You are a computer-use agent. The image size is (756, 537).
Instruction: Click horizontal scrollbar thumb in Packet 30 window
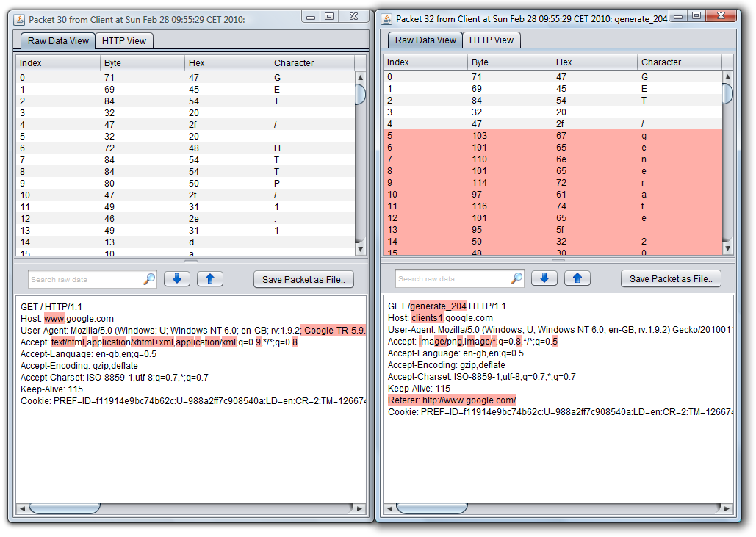tap(64, 508)
